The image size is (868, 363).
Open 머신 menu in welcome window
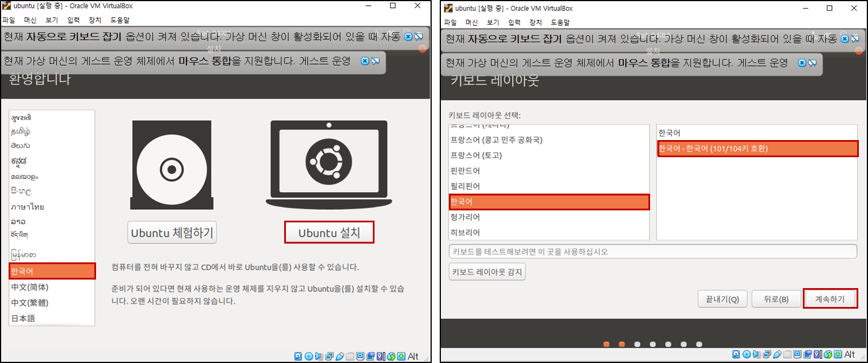point(30,20)
